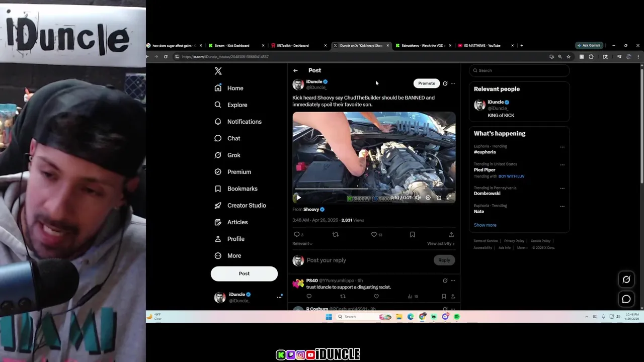644x362 pixels.
Task: Open Explore in the X sidebar
Action: (x=231, y=105)
